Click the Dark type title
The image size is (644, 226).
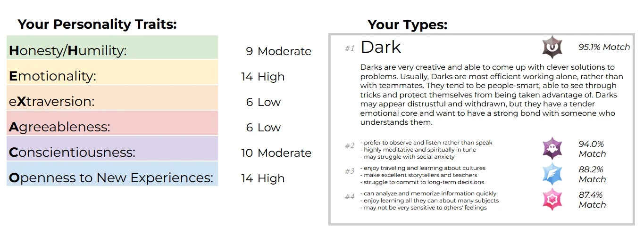point(381,47)
